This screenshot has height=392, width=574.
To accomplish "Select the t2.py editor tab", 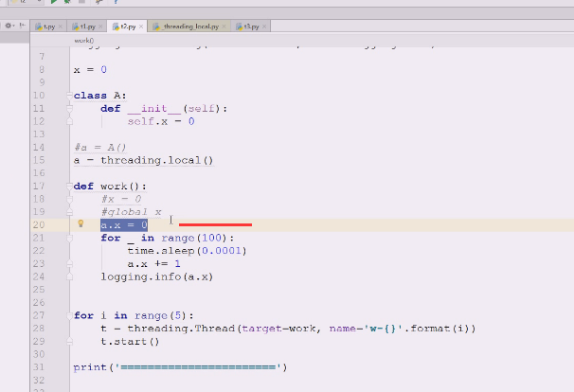I will coord(124,27).
